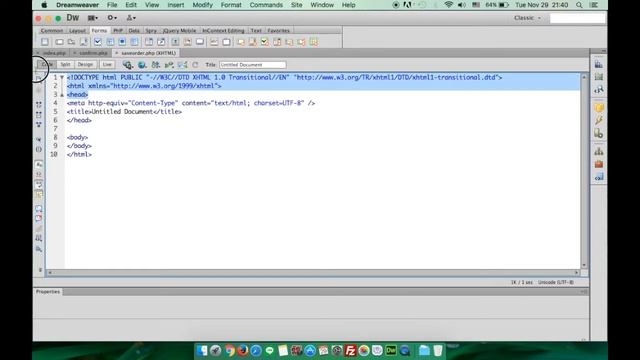The image size is (640, 360).
Task: Insert a Text Field form element
Action: pos(59,42)
